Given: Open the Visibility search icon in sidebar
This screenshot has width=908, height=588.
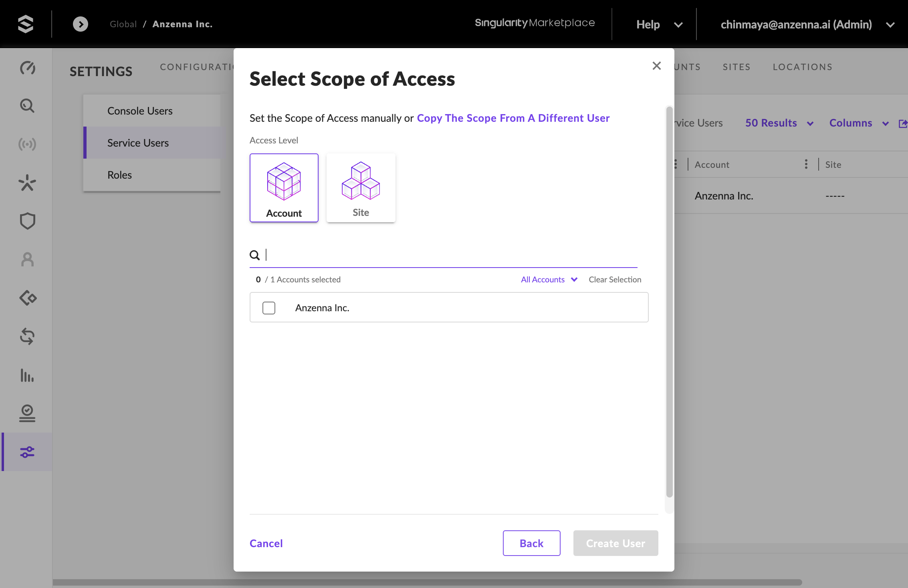Looking at the screenshot, I should click(27, 106).
